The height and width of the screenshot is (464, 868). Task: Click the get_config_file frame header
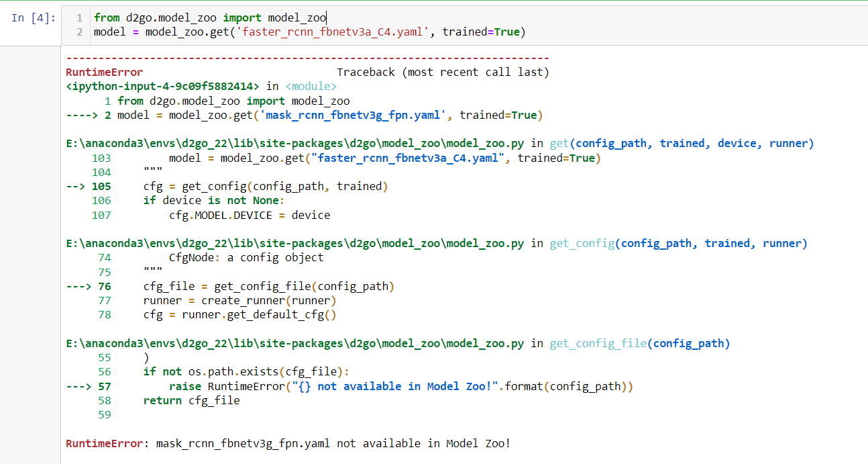click(598, 343)
